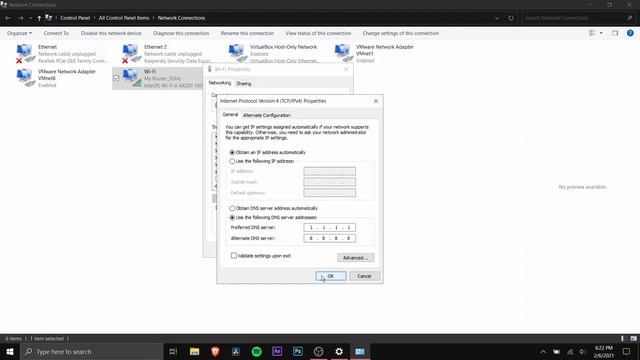Open the Advanced settings button
Image resolution: width=640 pixels, height=360 pixels.
pyautogui.click(x=356, y=258)
